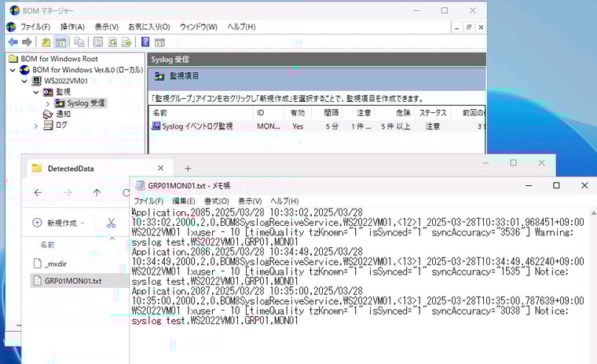
Task: Sort the monitor list by the 間隔 column header
Action: coord(327,113)
